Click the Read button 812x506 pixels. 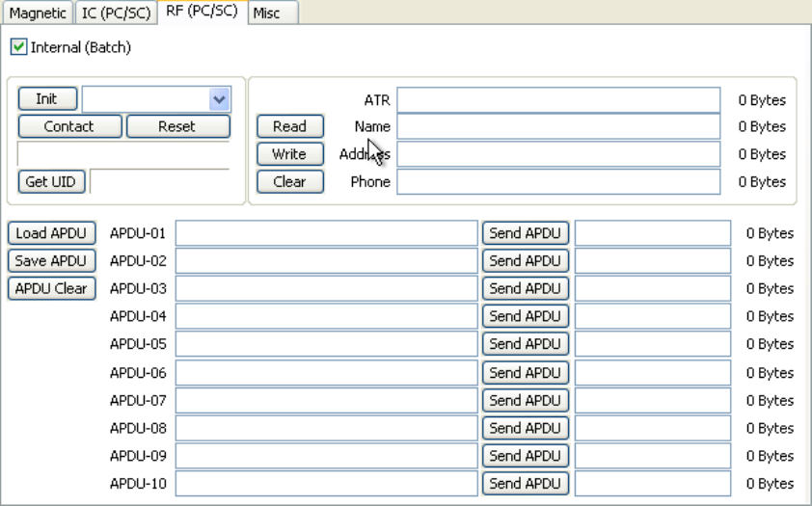click(290, 126)
